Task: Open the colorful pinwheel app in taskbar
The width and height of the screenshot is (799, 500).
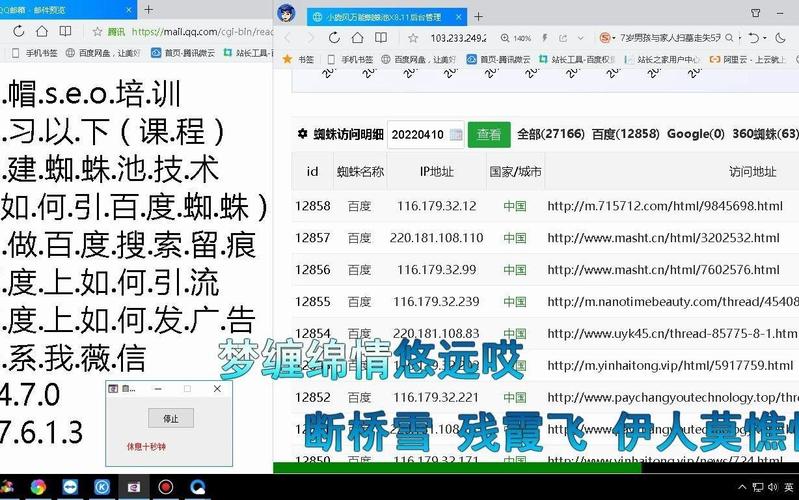Action: (x=38, y=487)
